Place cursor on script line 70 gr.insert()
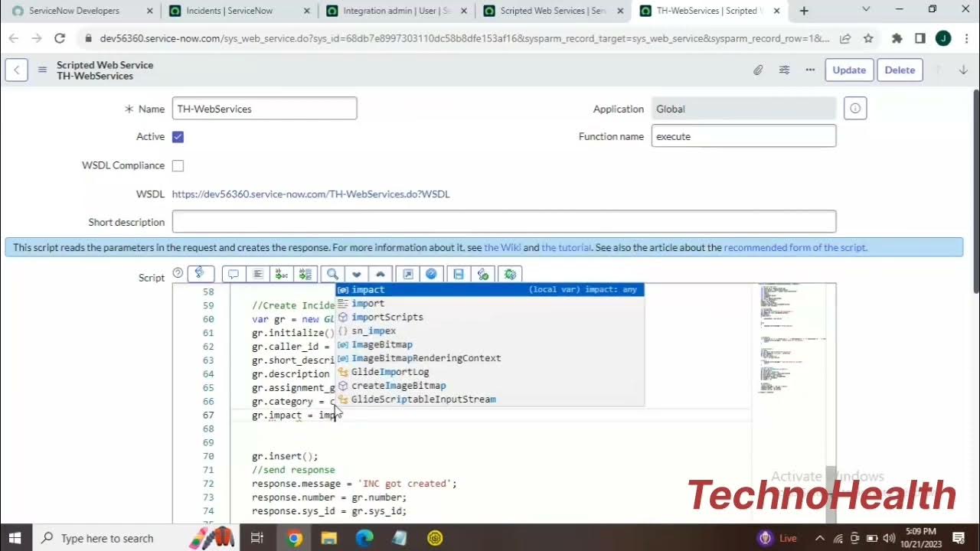The width and height of the screenshot is (980, 551). click(x=285, y=456)
